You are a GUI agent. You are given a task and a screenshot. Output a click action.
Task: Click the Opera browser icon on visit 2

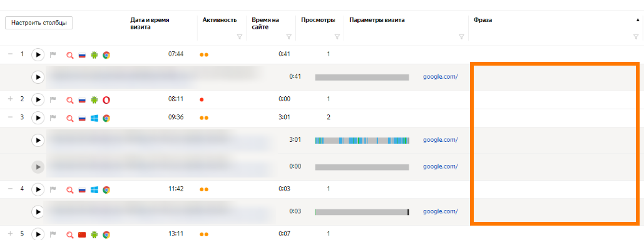[106, 100]
